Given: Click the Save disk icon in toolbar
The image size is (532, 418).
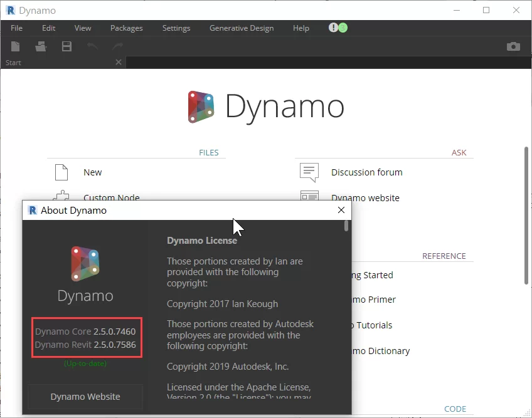Looking at the screenshot, I should point(66,46).
